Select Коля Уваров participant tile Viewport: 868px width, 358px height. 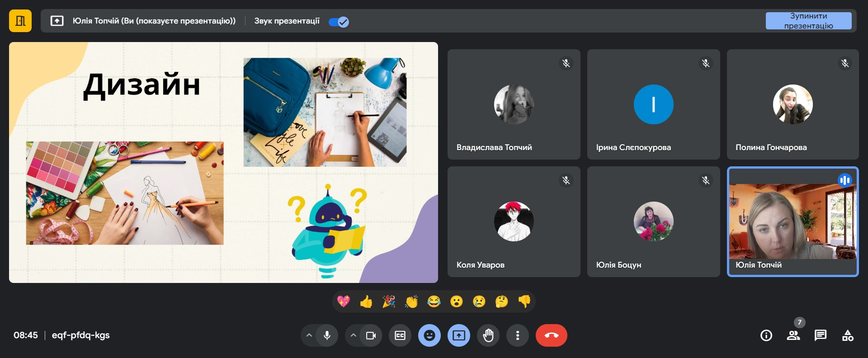514,221
